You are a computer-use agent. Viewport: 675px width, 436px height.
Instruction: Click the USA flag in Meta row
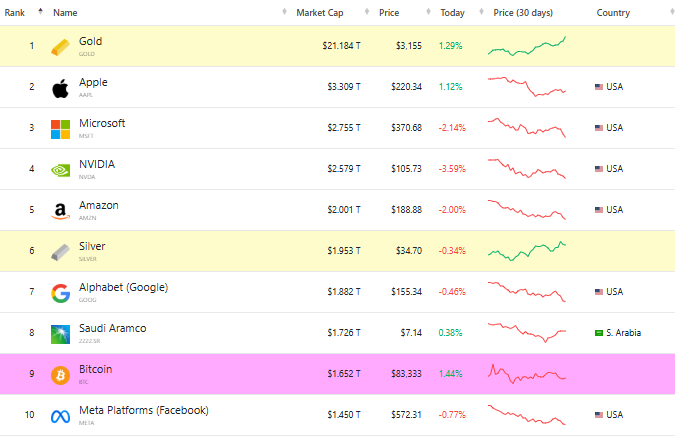598,415
